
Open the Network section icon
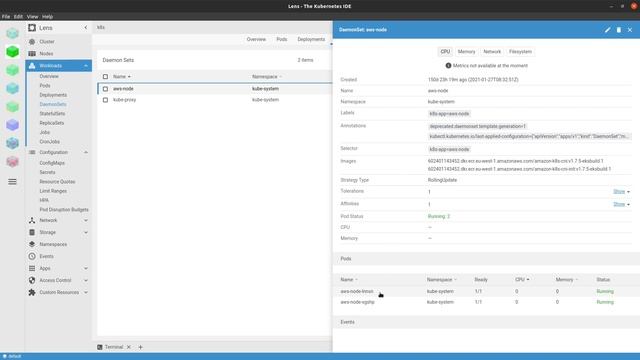(x=32, y=220)
